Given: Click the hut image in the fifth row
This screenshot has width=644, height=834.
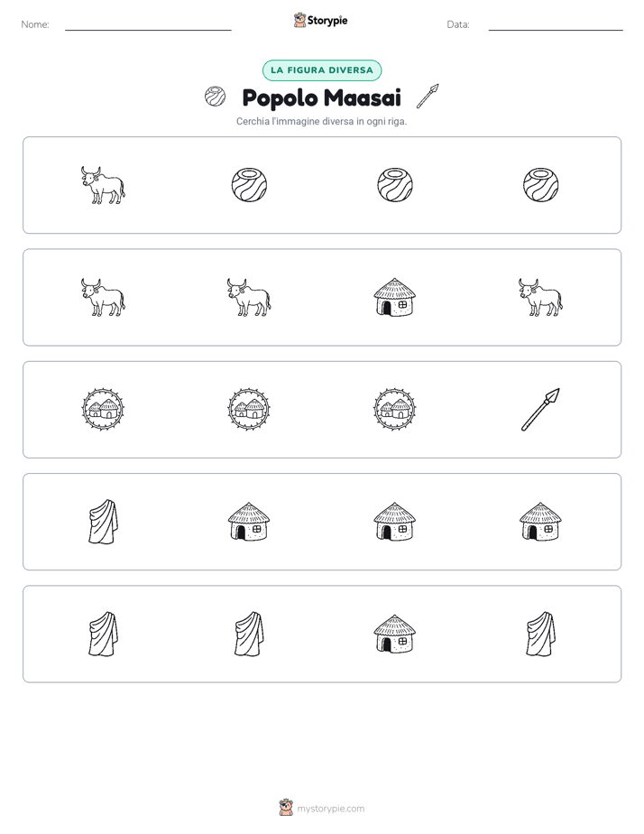Looking at the screenshot, I should pos(395,634).
